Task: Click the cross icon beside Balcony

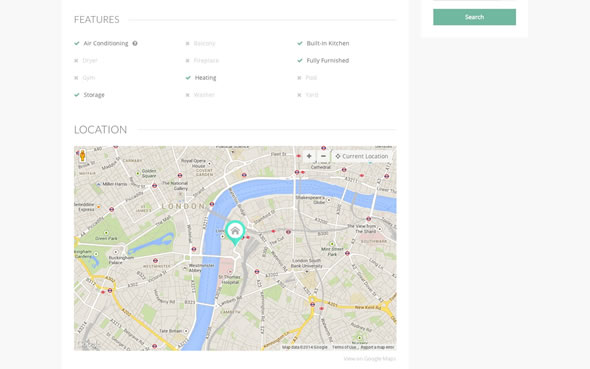Action: [x=187, y=44]
